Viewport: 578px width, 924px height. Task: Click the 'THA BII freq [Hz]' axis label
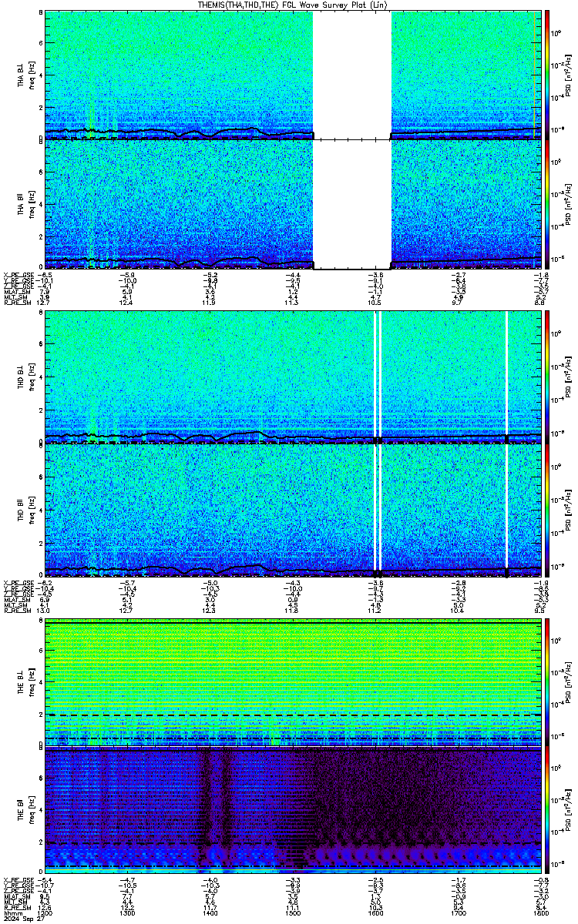[25, 204]
